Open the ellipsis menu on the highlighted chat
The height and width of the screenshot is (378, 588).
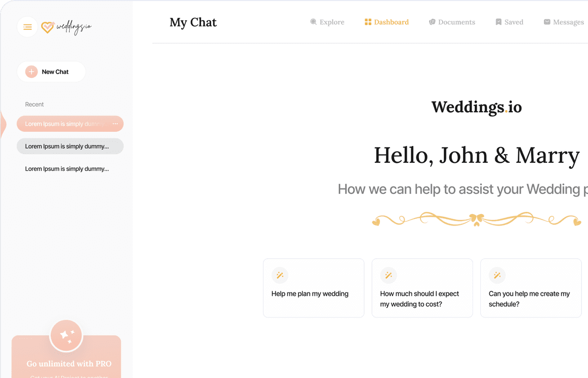(115, 124)
